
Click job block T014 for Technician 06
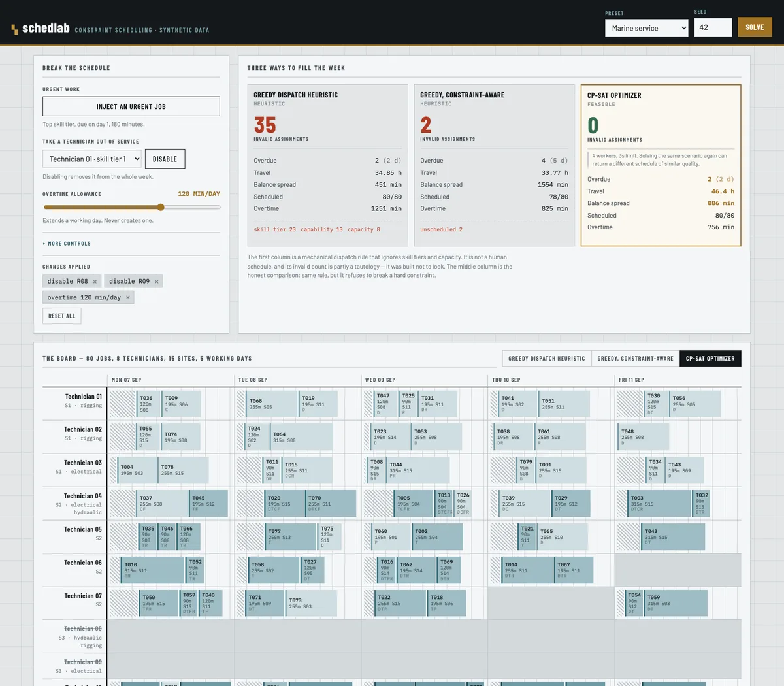click(528, 570)
